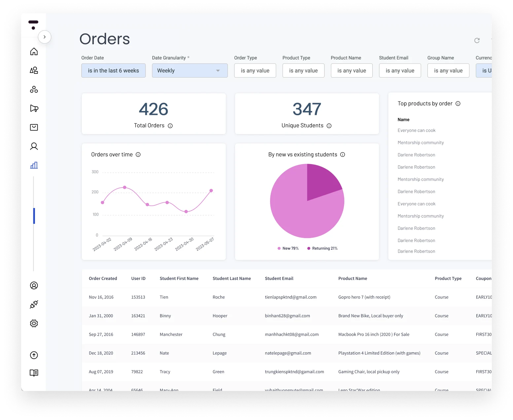Open the book documentation icon
The height and width of the screenshot is (420, 513).
tap(34, 373)
